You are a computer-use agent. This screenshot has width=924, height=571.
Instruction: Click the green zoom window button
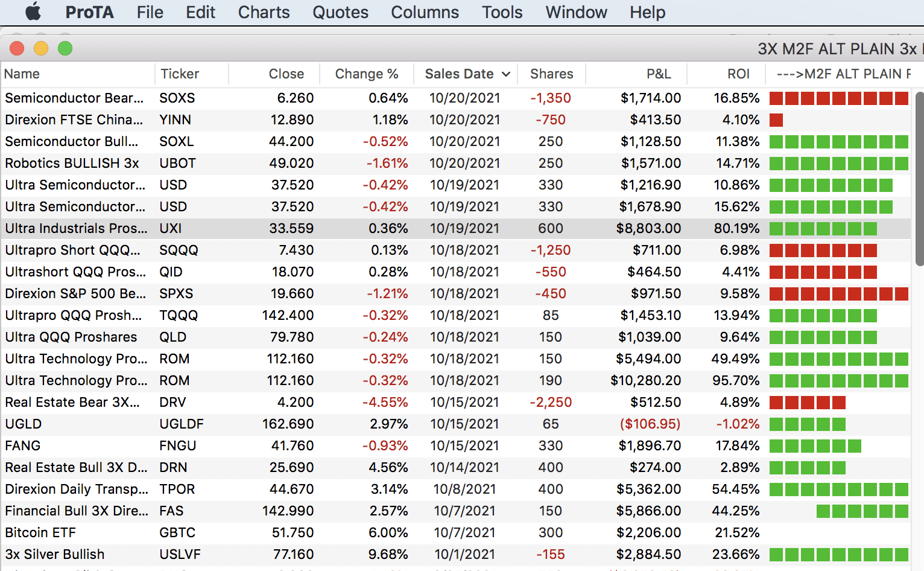65,48
